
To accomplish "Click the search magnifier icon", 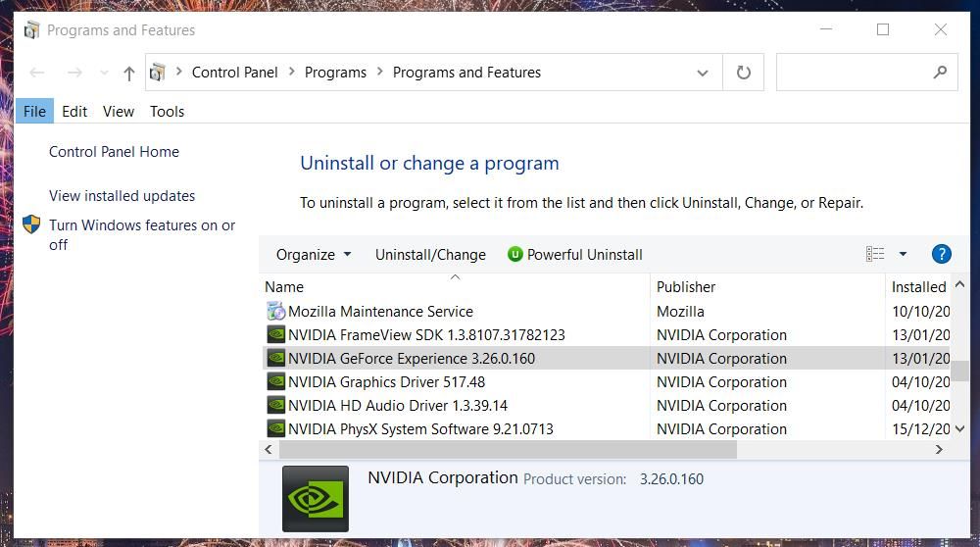I will click(940, 73).
